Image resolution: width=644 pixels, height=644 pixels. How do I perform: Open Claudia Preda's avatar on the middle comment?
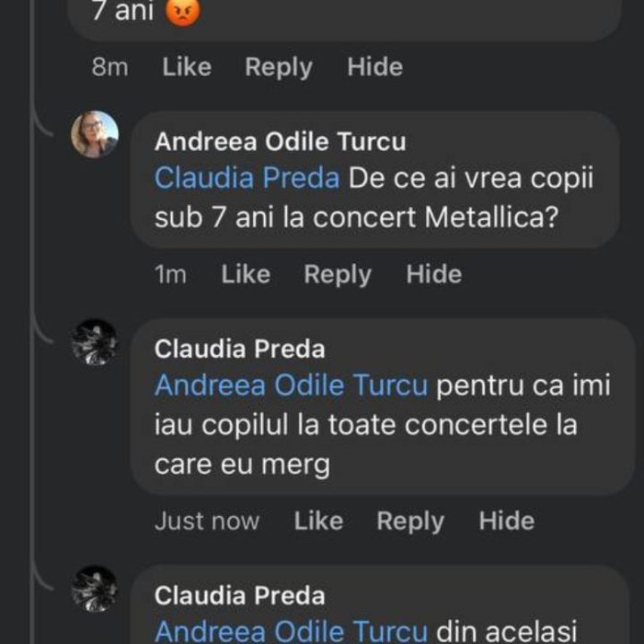click(95, 342)
